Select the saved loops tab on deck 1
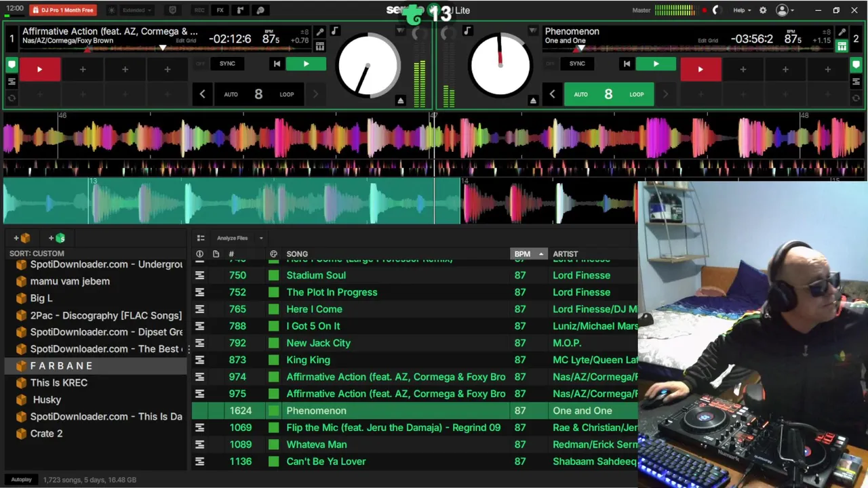868x488 pixels. coord(12,98)
